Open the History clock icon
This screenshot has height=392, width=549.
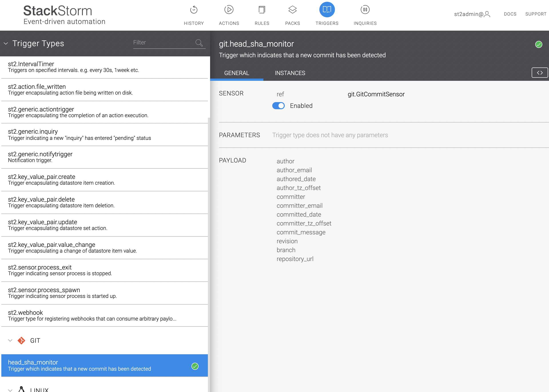(194, 10)
